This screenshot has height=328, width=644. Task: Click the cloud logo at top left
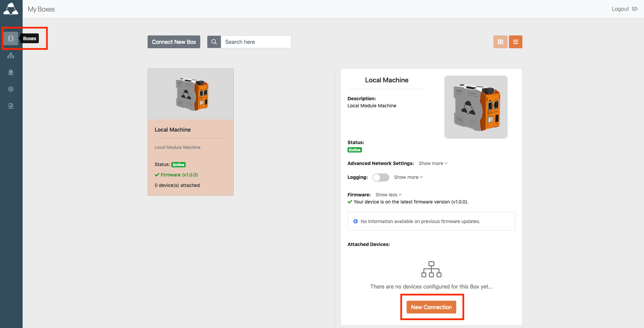click(11, 9)
